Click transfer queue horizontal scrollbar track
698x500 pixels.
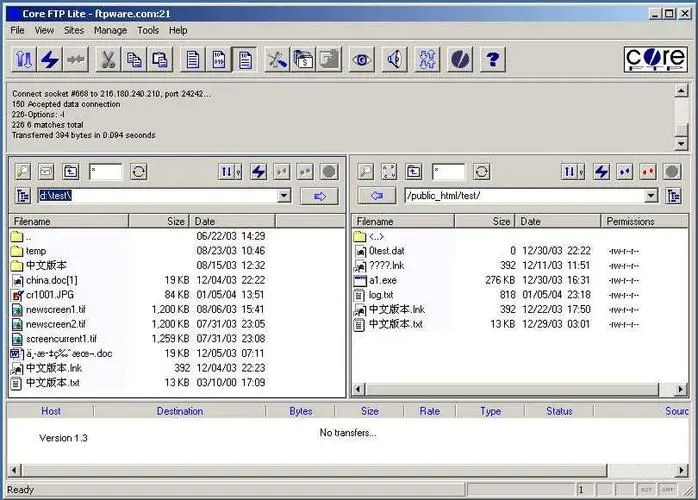coord(641,470)
